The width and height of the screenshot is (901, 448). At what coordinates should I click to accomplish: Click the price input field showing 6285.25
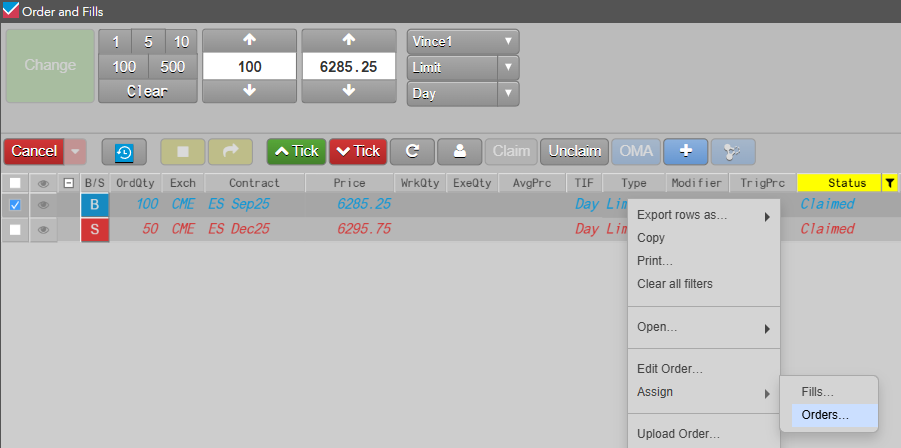tap(349, 66)
